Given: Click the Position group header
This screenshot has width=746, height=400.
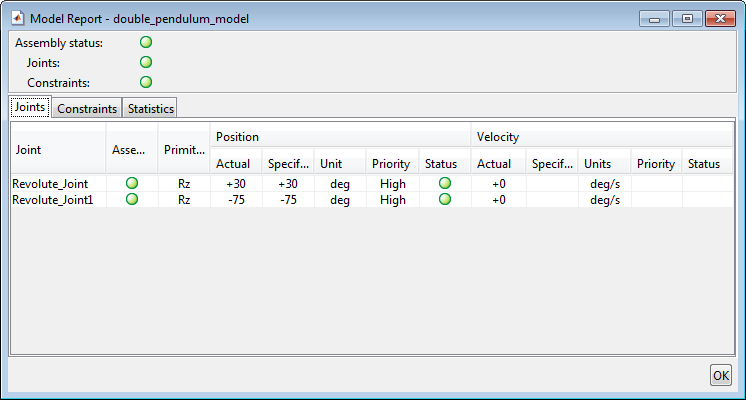Looking at the screenshot, I should tap(340, 137).
